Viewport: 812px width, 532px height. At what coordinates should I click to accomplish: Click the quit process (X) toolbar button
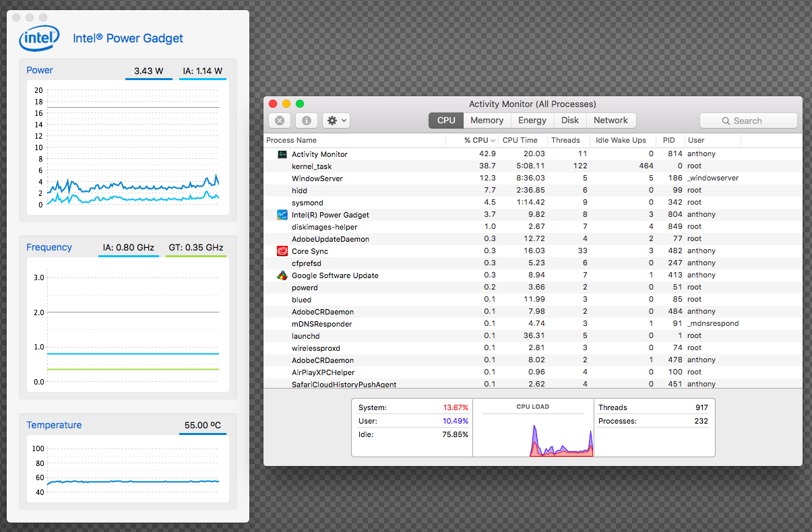coord(280,121)
